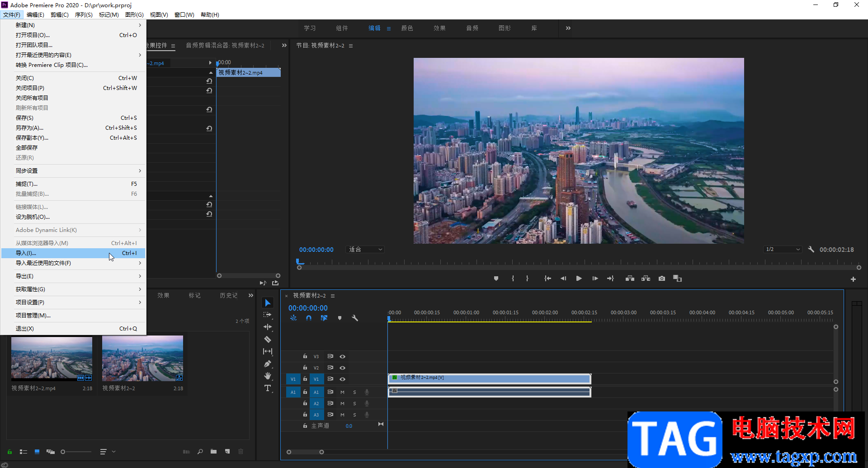Image resolution: width=868 pixels, height=468 pixels.
Task: Select the Selection arrow tool
Action: [x=268, y=303]
